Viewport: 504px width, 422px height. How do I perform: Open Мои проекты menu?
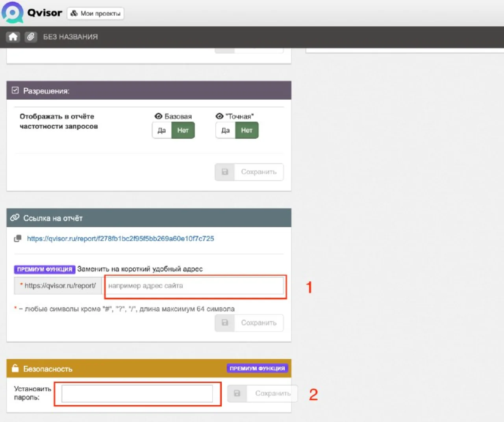pyautogui.click(x=95, y=13)
